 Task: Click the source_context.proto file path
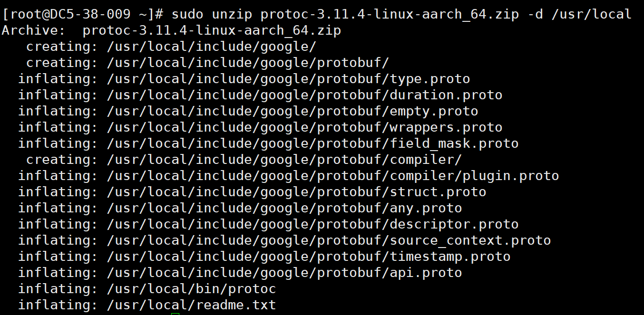tap(329, 240)
